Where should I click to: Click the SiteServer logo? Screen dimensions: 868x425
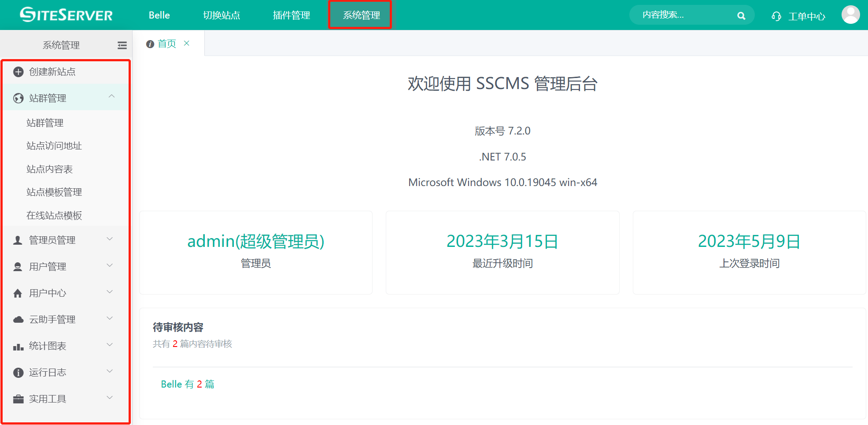(x=66, y=15)
